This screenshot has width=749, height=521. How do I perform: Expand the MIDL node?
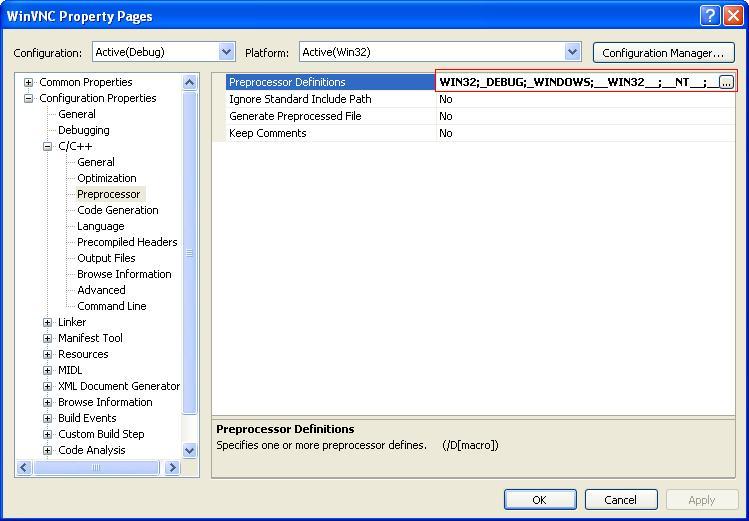[47, 370]
